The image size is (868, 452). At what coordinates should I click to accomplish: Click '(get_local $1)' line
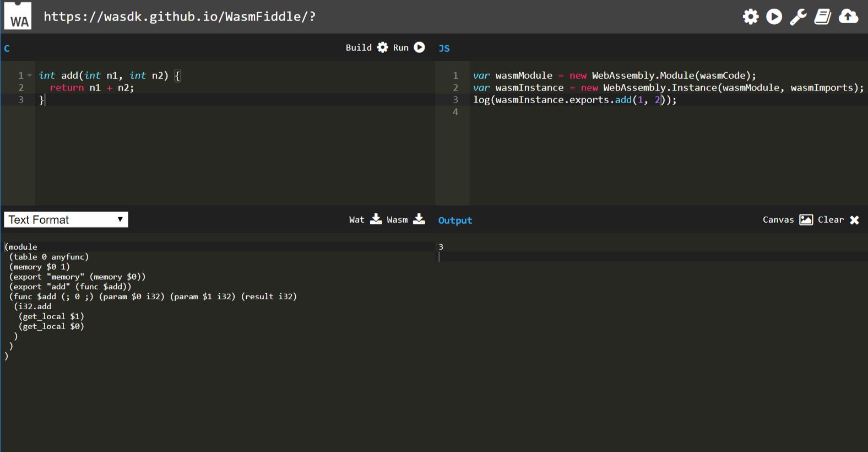pyautogui.click(x=51, y=316)
